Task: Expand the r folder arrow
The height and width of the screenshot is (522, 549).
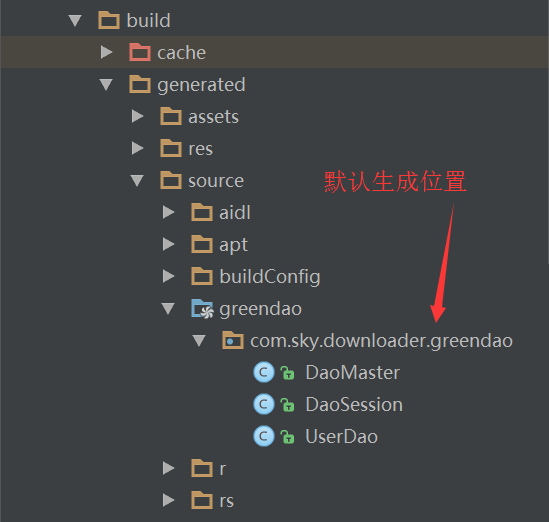Action: coord(169,468)
